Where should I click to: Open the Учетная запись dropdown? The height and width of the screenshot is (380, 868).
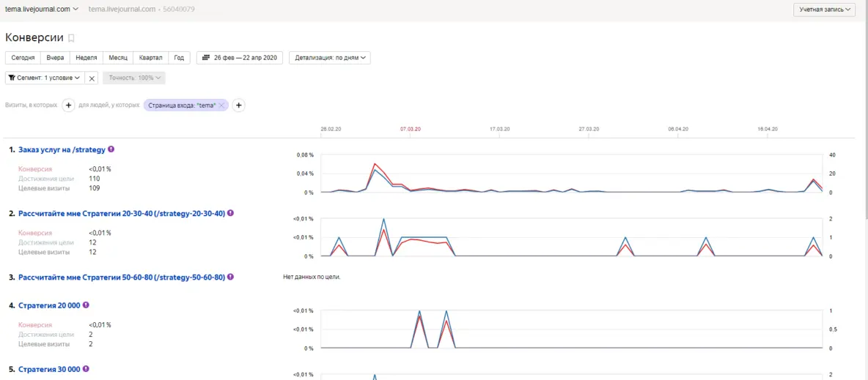(x=824, y=10)
